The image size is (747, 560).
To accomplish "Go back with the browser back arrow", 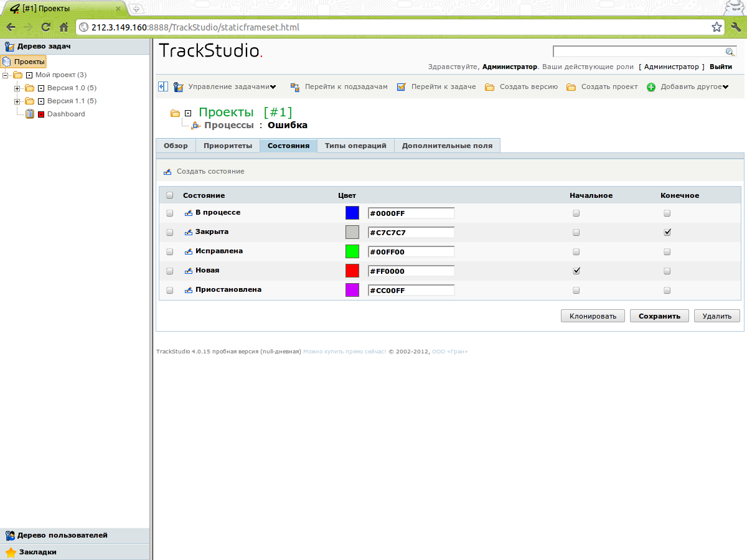I will click(x=11, y=27).
